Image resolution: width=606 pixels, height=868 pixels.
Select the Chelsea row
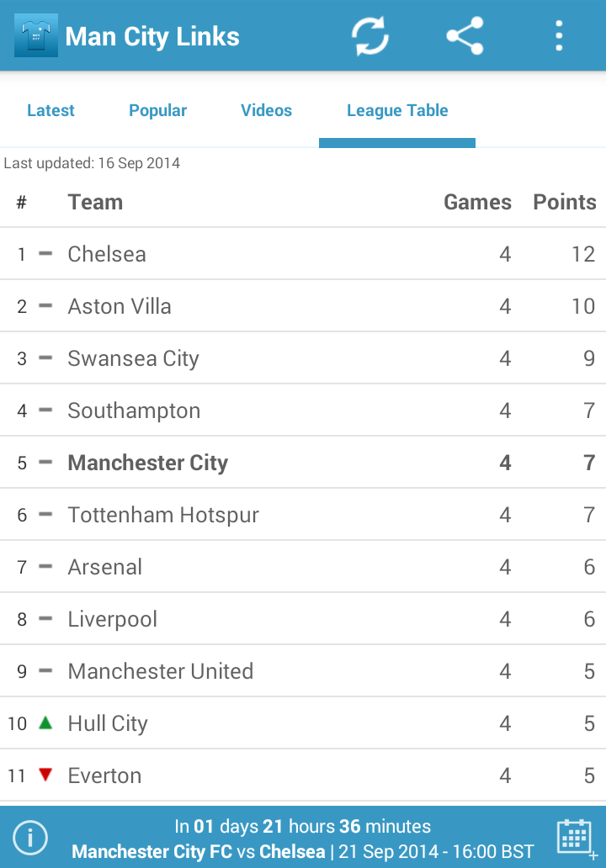[x=303, y=253]
